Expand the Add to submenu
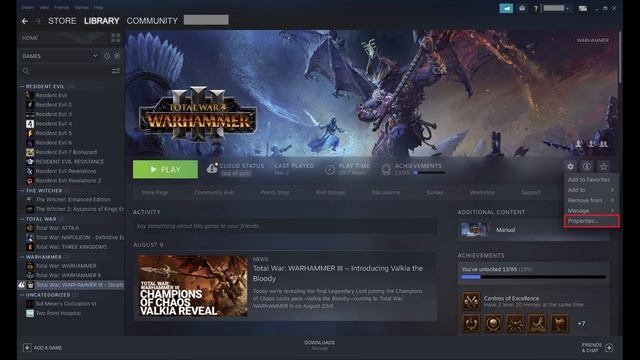The image size is (640, 360). (x=591, y=190)
